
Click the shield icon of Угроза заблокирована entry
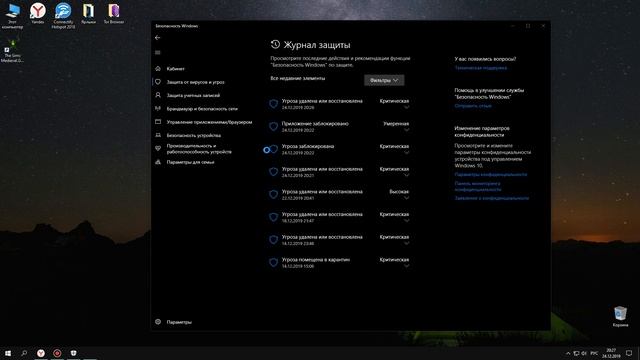[273, 149]
